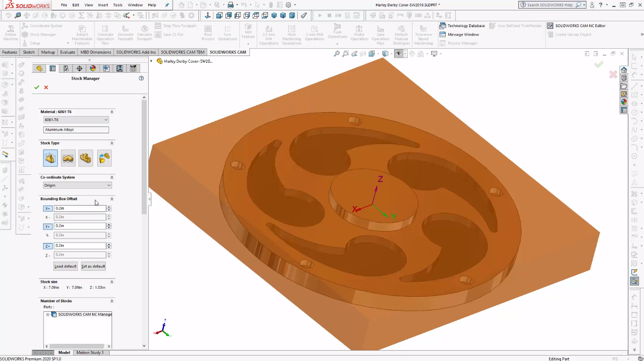Open DimXpertManager crosshair tab

80,68
